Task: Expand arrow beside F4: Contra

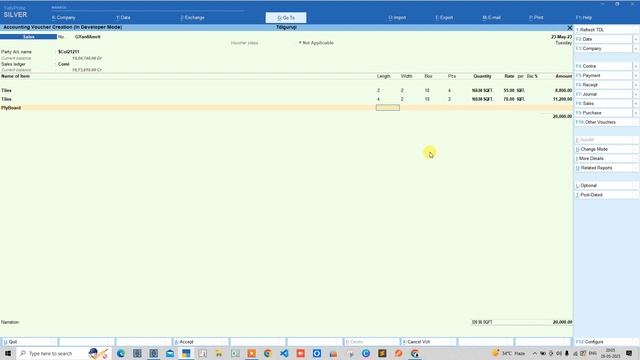Action: click(636, 66)
